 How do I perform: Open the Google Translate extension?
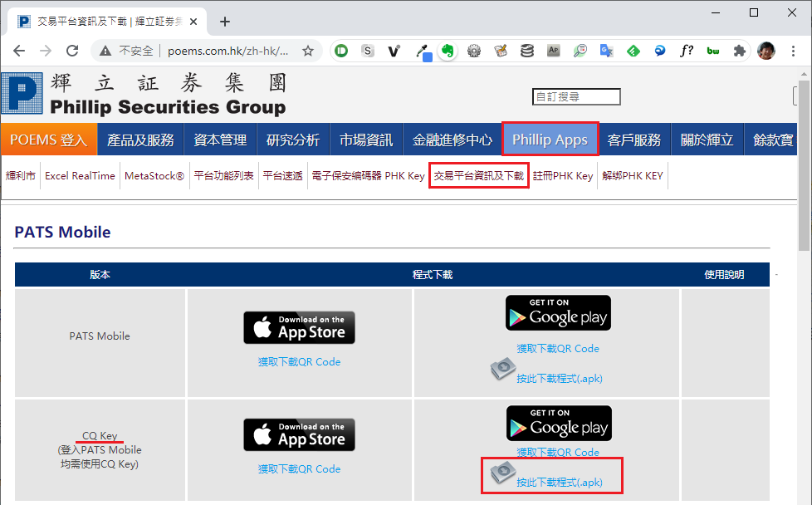click(x=606, y=51)
